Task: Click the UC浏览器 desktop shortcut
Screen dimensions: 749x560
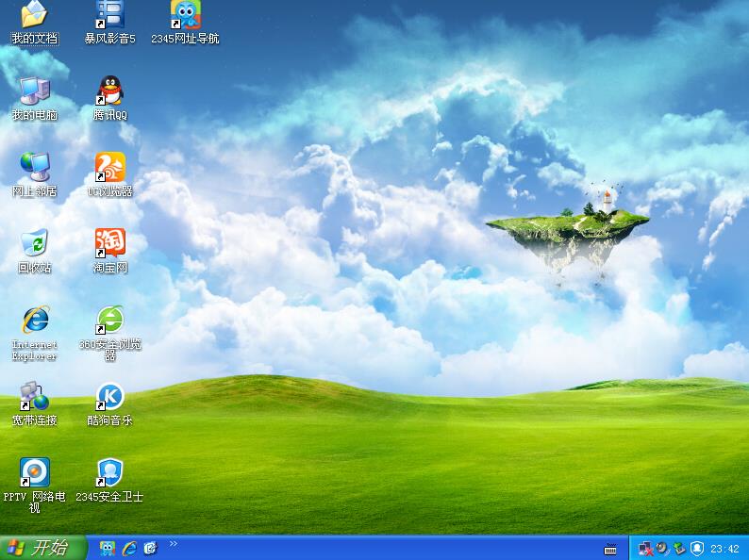Action: click(110, 168)
